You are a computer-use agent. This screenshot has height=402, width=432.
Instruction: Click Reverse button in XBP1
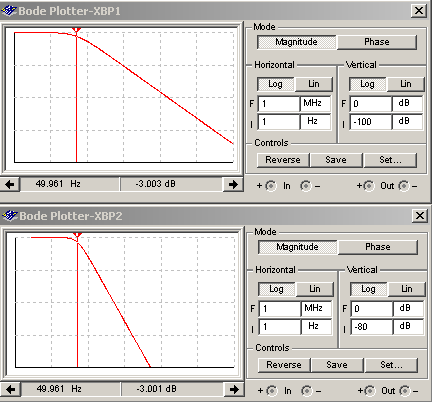pyautogui.click(x=283, y=160)
